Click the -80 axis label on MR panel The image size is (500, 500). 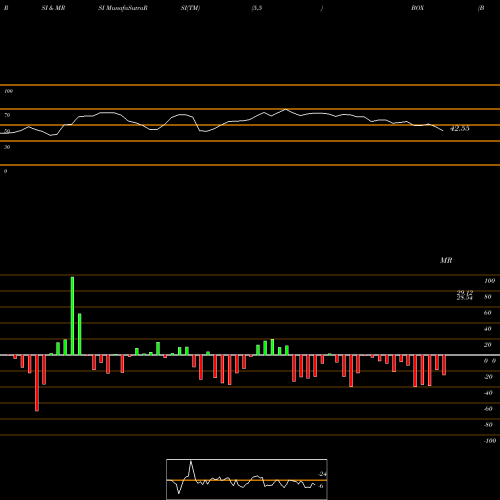(x=488, y=425)
